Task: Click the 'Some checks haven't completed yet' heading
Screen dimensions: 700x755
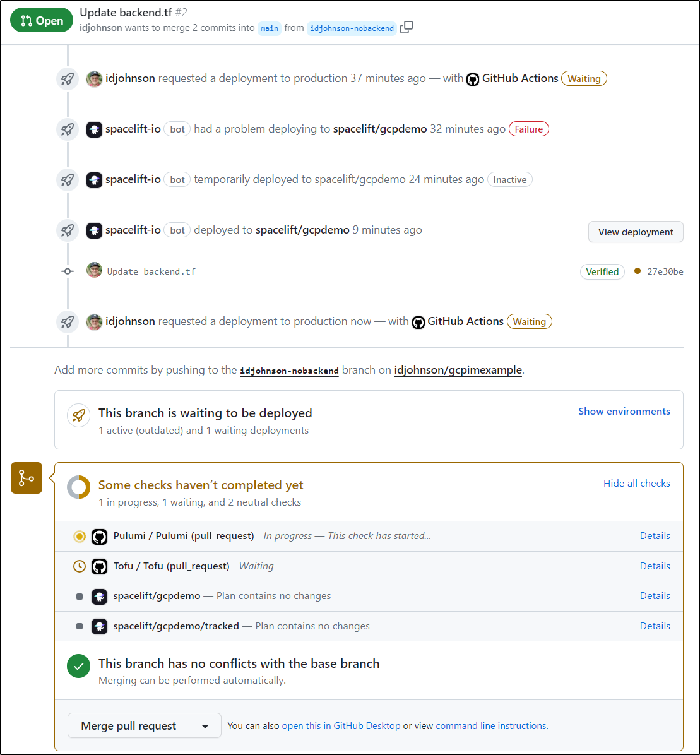Action: tap(201, 485)
